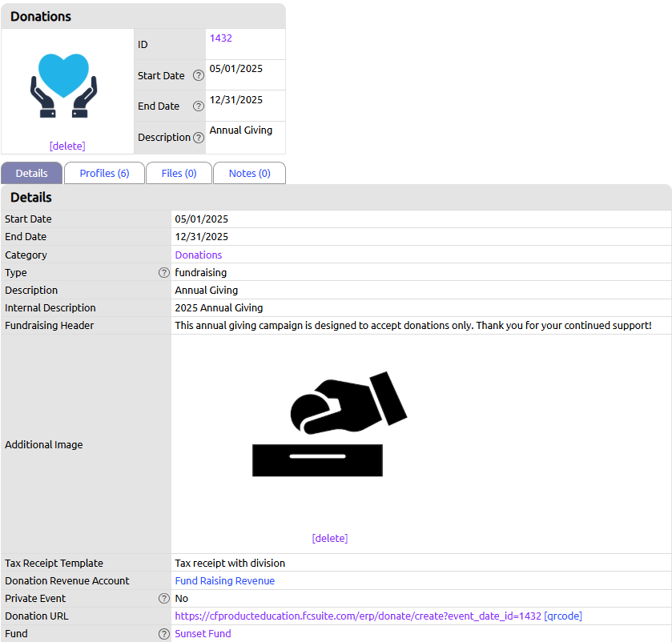Image resolution: width=672 pixels, height=642 pixels.
Task: Open the Sunset Fund link
Action: point(203,633)
